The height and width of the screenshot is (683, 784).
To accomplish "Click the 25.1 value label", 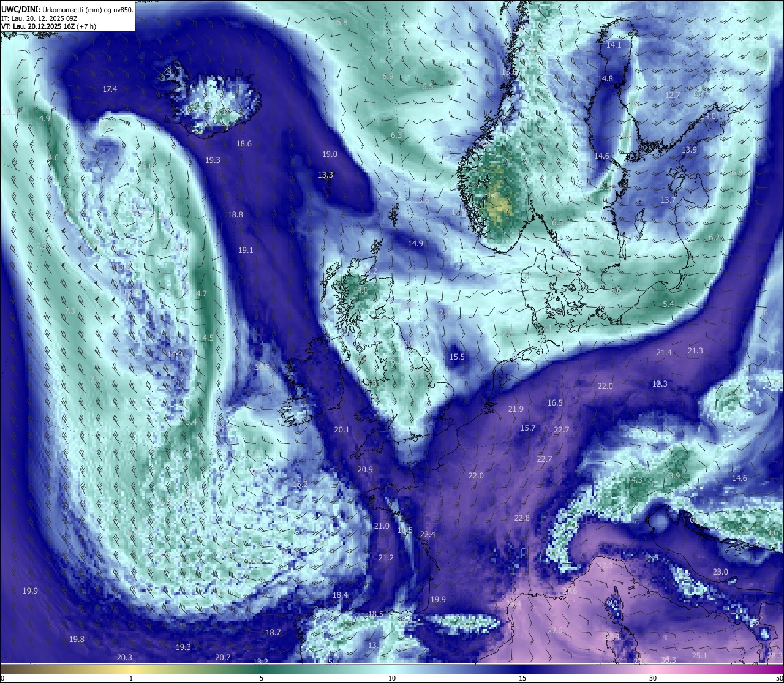I will (699, 656).
